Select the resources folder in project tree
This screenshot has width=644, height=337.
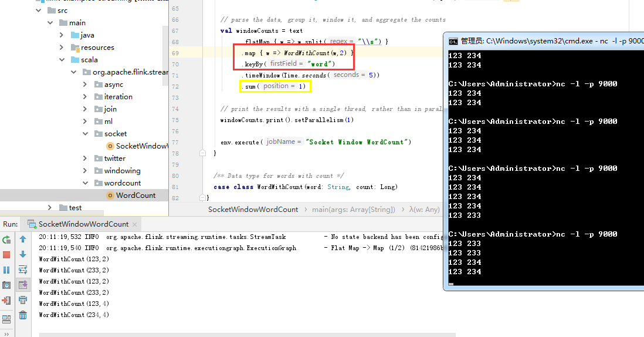[x=97, y=47]
